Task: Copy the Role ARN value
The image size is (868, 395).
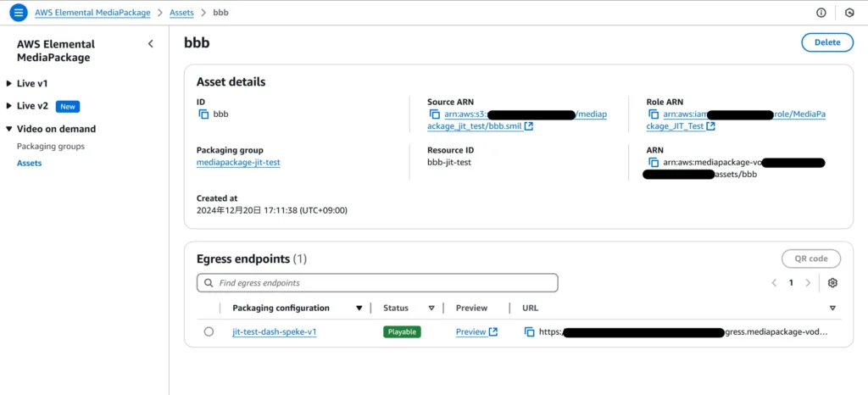Action: tap(654, 114)
